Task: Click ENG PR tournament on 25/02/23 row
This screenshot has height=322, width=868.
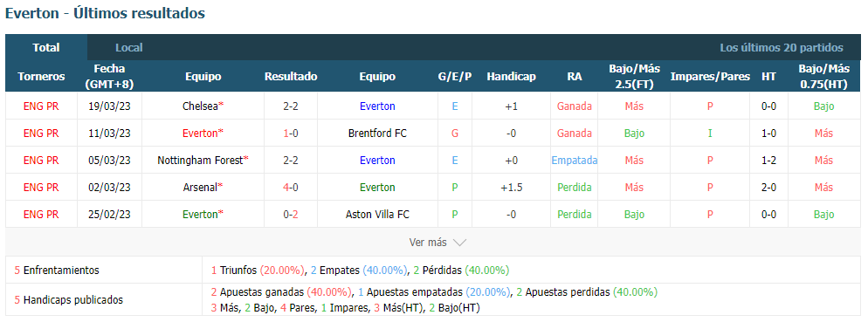Action: (x=41, y=215)
